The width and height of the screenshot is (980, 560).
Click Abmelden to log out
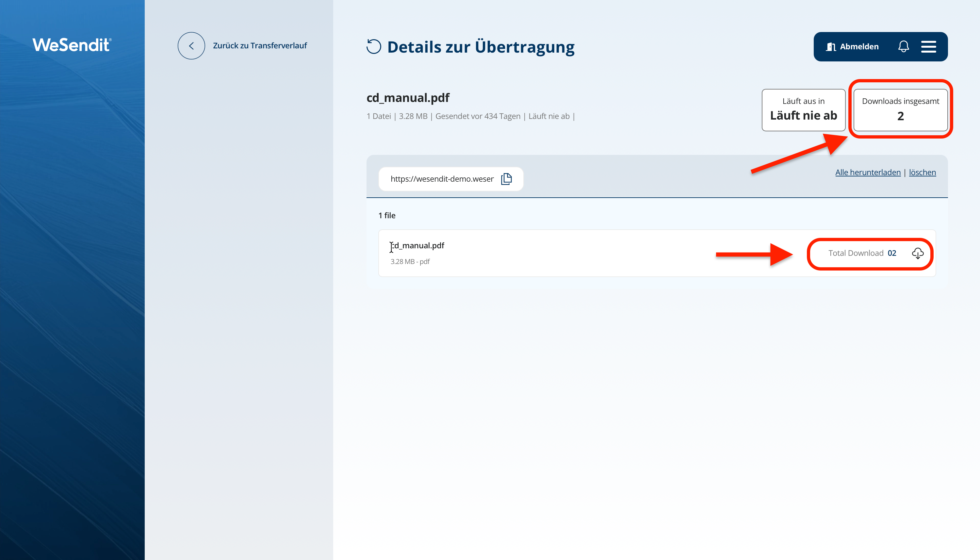859,46
